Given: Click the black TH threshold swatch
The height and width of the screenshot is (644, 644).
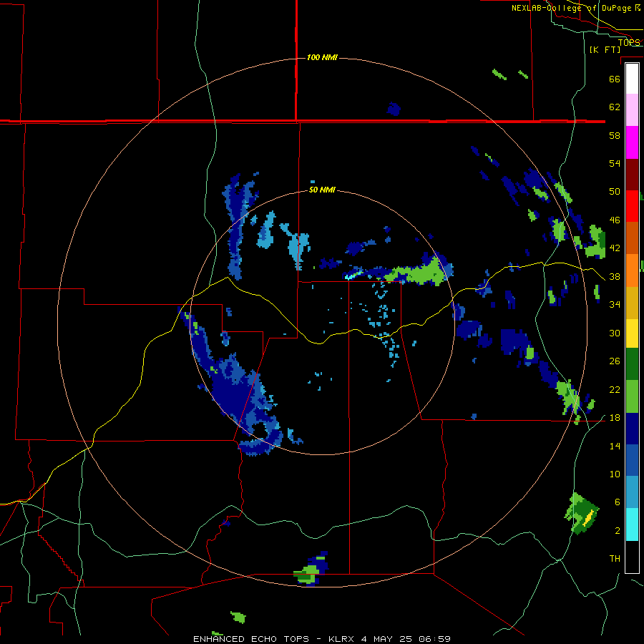Looking at the screenshot, I should 632,557.
